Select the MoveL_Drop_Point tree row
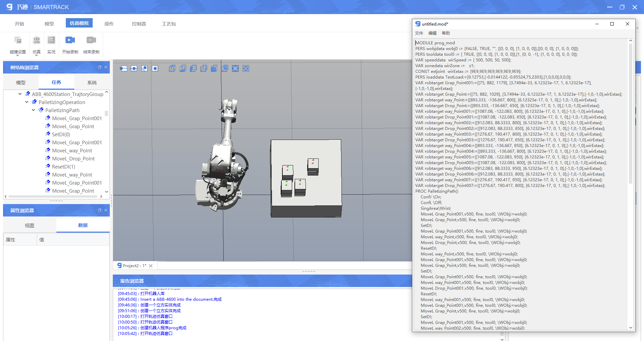This screenshot has width=644, height=341. coord(73,158)
